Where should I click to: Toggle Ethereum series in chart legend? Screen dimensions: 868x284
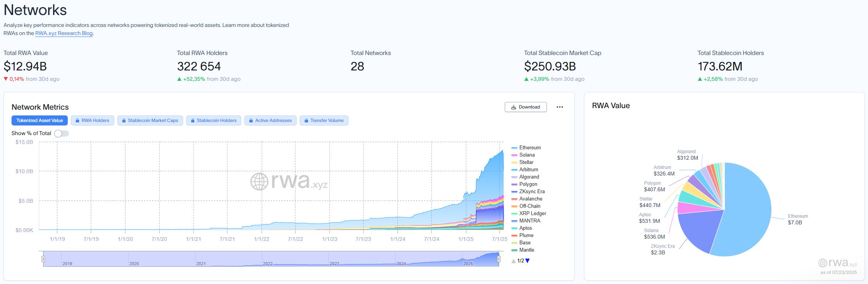pyautogui.click(x=526, y=148)
